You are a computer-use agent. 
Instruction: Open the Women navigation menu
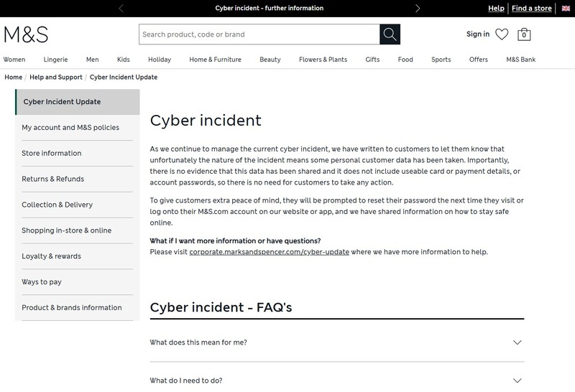click(x=14, y=60)
